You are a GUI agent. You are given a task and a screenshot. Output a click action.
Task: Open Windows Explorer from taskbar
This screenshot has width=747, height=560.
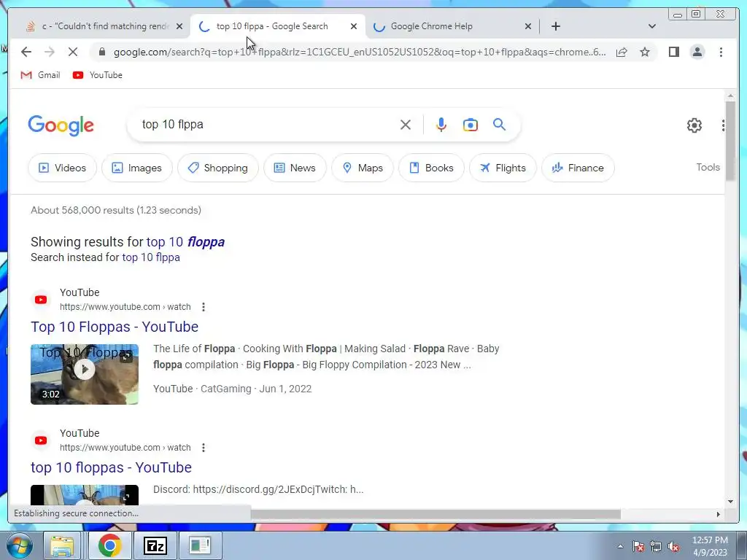(x=63, y=545)
